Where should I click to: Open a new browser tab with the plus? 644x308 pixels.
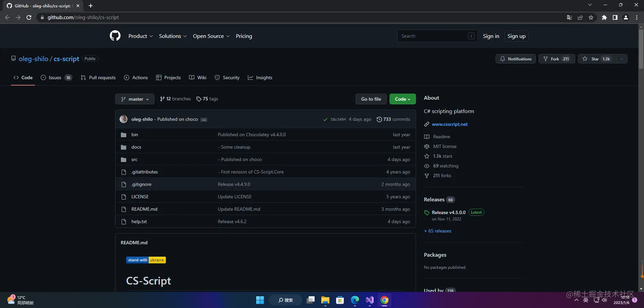point(90,6)
